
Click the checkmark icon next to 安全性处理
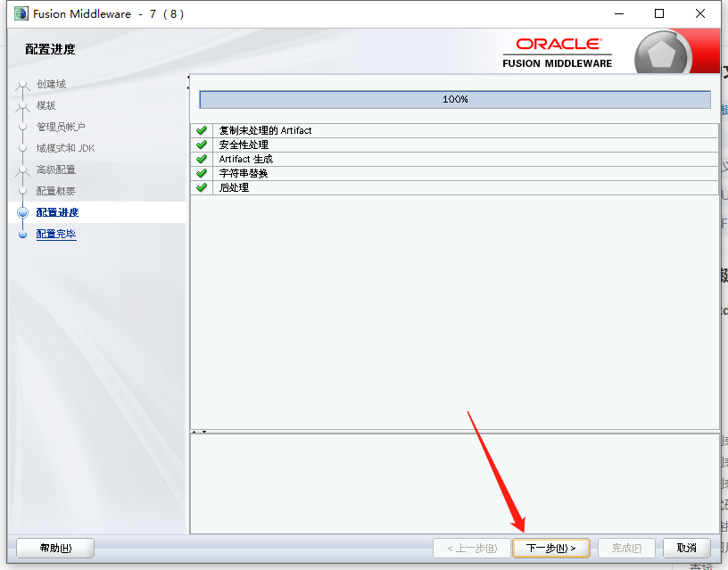pyautogui.click(x=202, y=144)
